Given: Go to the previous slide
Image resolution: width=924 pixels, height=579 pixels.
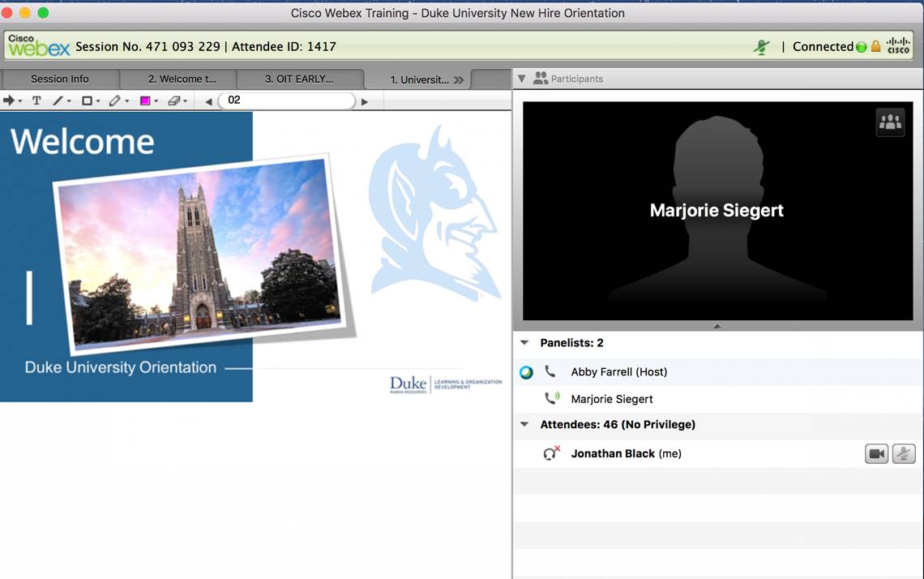Looking at the screenshot, I should 208,101.
